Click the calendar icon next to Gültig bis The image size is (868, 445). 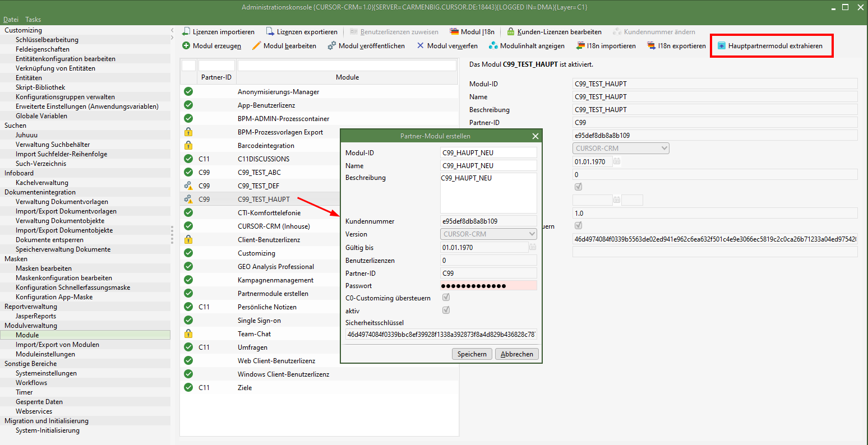pyautogui.click(x=533, y=247)
